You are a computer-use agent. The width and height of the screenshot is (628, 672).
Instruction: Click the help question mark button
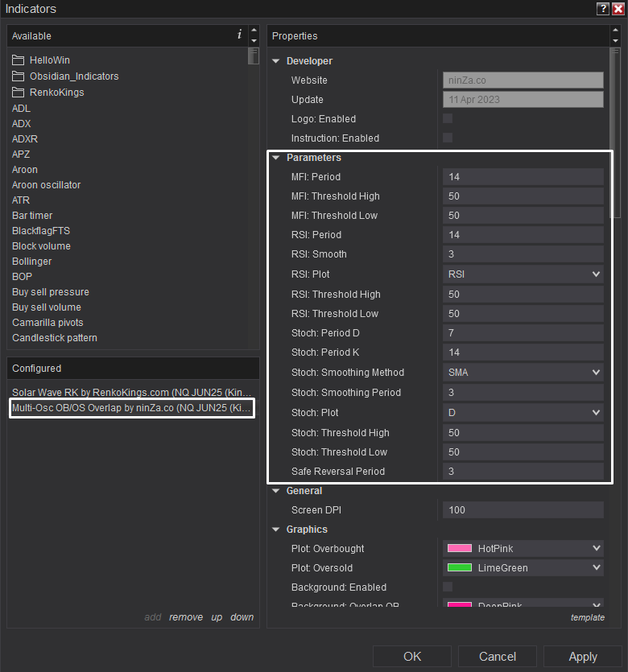603,9
